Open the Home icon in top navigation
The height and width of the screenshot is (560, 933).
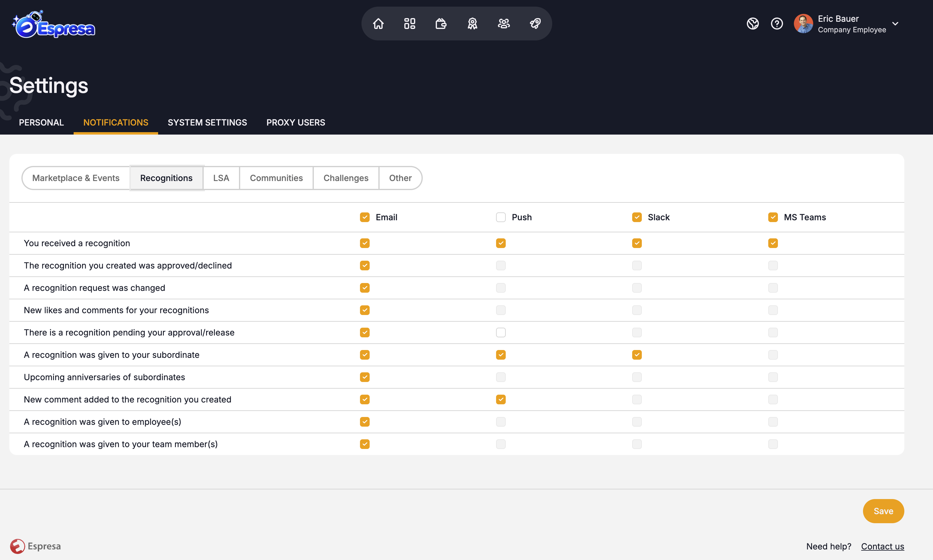click(378, 24)
